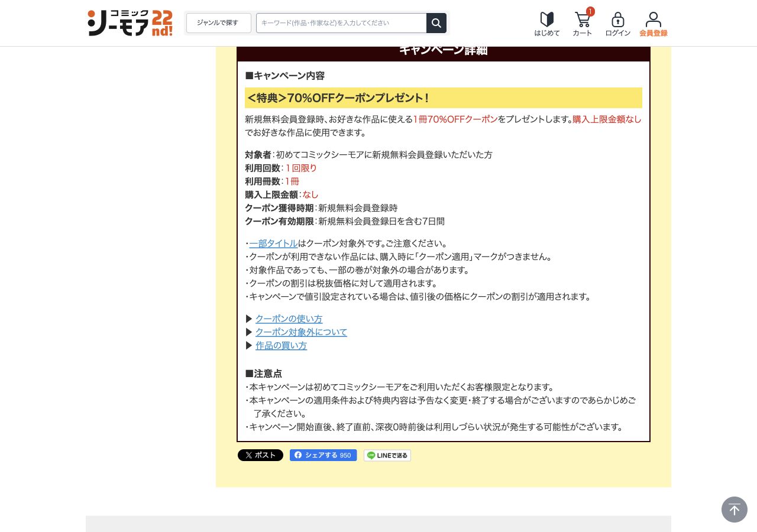
Task: Click the magnifying glass search button
Action: (436, 23)
